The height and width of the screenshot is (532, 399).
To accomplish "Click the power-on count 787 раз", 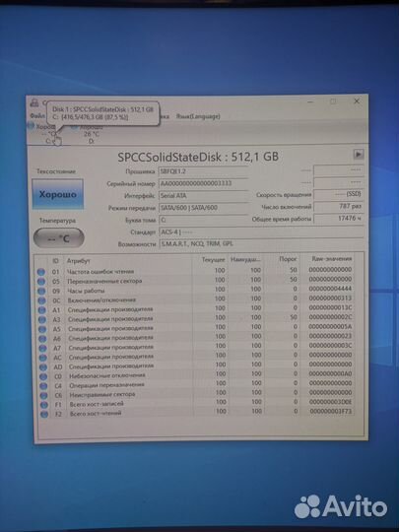I will tap(338, 206).
